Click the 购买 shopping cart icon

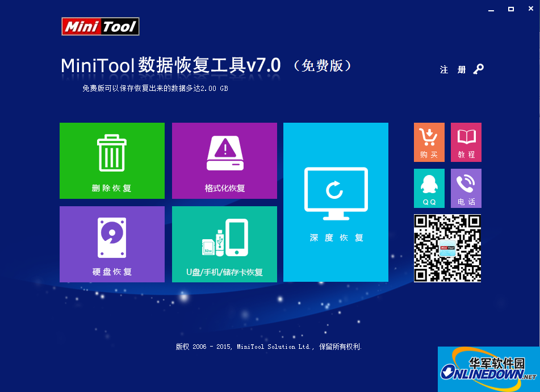click(429, 138)
